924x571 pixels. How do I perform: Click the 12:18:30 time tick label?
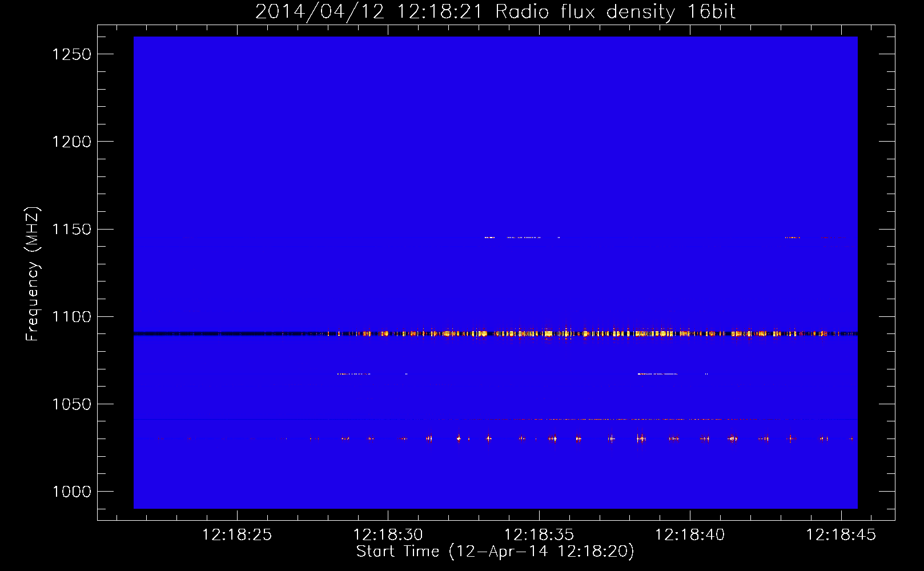pos(388,535)
